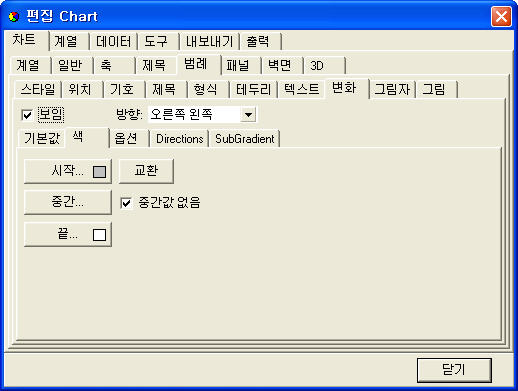This screenshot has width=518, height=391.
Task: Pick the white 끝 color swatch
Action: pos(99,235)
